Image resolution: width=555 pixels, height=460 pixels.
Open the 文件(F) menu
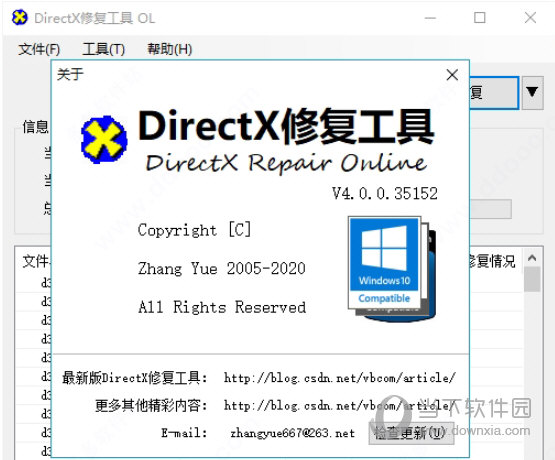click(39, 49)
